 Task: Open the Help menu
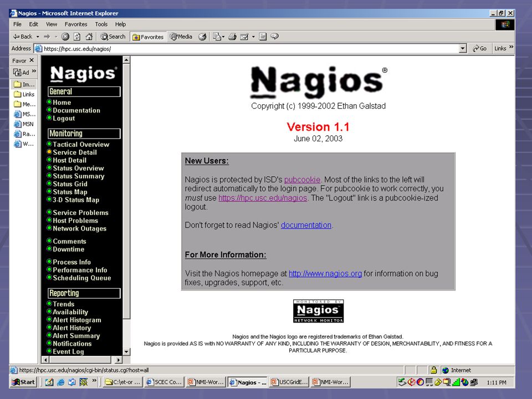120,24
